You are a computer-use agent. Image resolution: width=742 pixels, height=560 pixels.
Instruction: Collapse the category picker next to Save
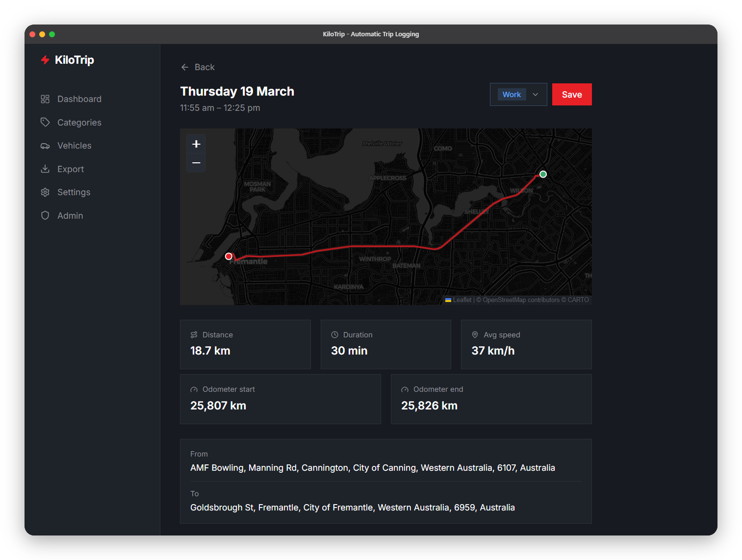[x=536, y=94]
